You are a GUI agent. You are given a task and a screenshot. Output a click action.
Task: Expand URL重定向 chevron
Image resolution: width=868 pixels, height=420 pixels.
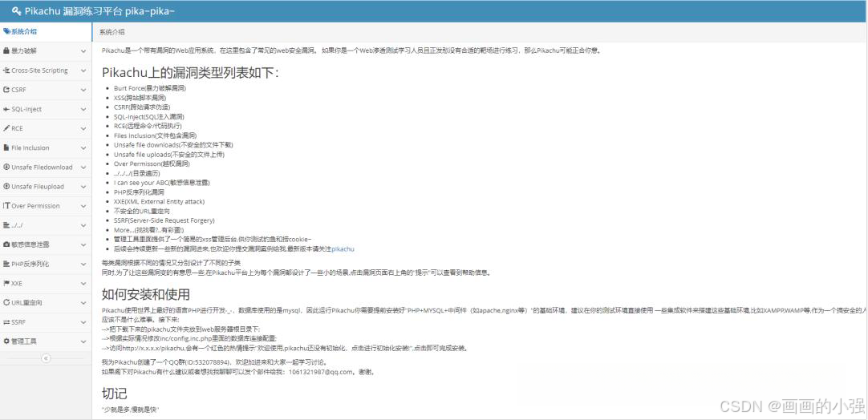click(x=83, y=303)
